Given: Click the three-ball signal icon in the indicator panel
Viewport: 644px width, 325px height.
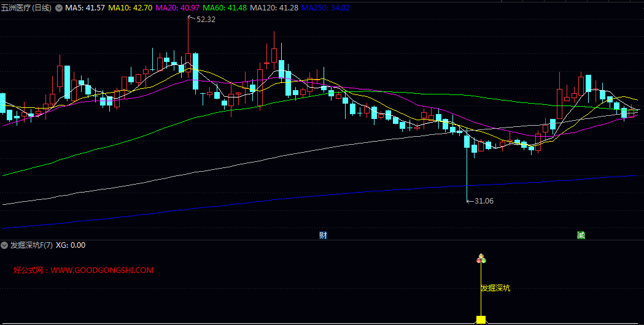Looking at the screenshot, I should 481,259.
